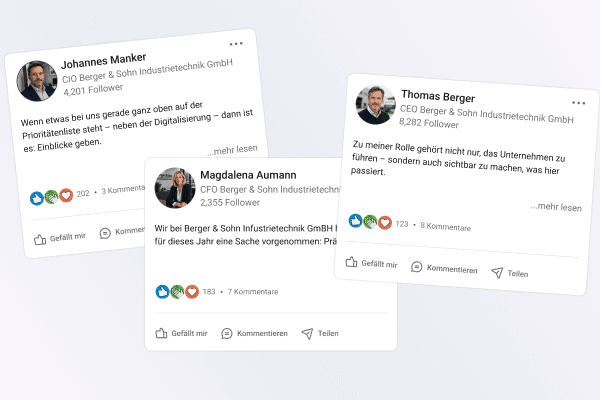The image size is (602, 400).
Task: Open Johannes Manker's profile picture
Action: click(36, 81)
